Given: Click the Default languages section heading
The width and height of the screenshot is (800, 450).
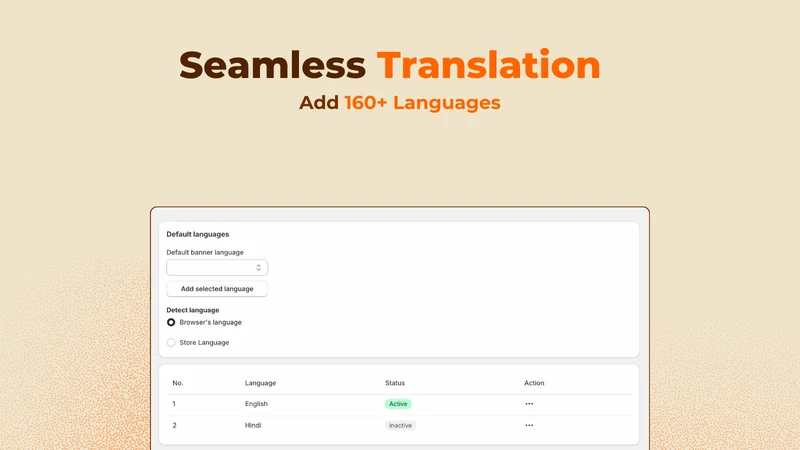Looking at the screenshot, I should (x=197, y=234).
